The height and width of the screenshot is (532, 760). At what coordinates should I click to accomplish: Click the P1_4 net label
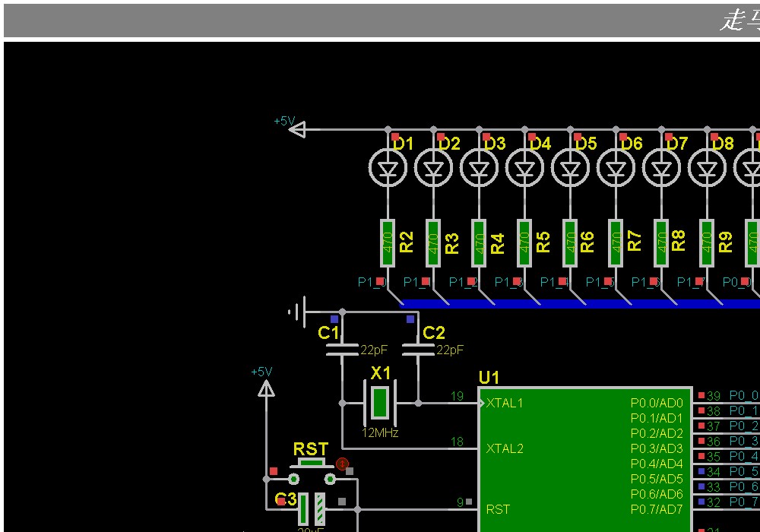[554, 282]
